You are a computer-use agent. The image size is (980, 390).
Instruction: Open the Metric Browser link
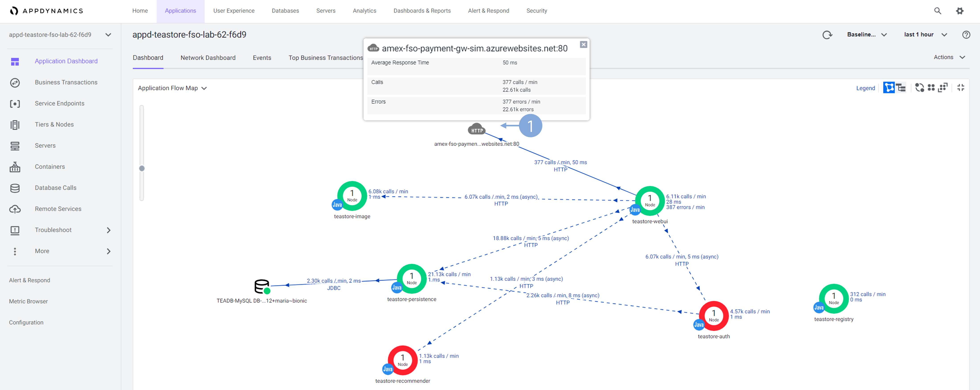[29, 301]
